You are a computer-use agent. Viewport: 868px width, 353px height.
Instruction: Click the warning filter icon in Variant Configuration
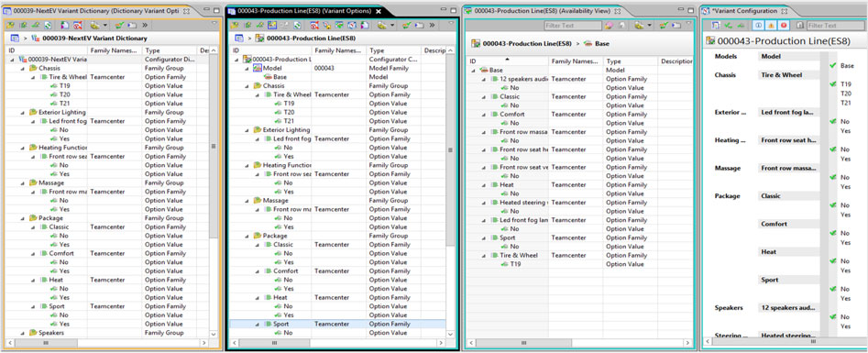point(771,26)
